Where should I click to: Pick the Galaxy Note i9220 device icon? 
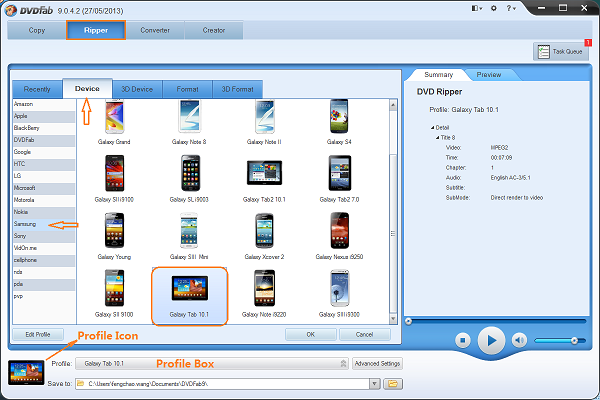click(x=264, y=288)
